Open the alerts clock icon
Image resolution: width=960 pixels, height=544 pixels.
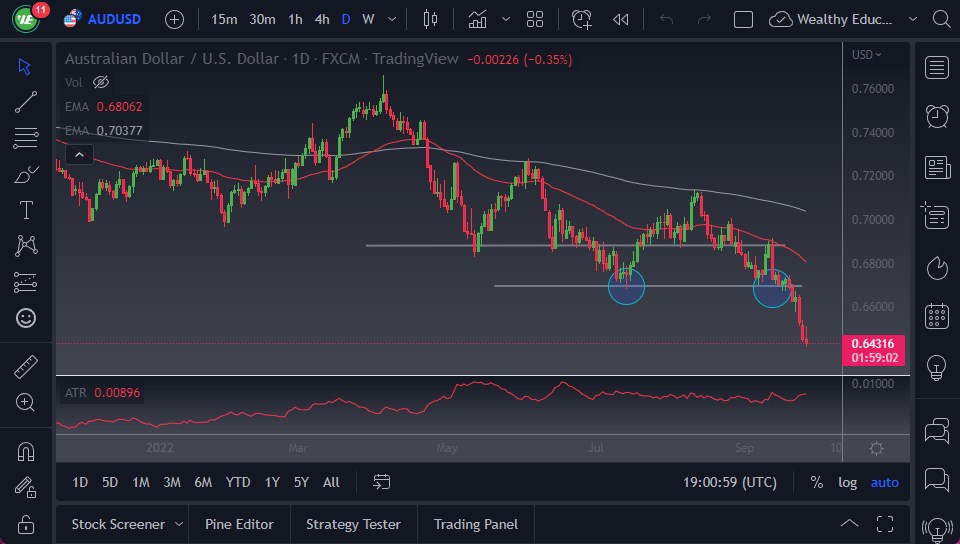(x=937, y=116)
